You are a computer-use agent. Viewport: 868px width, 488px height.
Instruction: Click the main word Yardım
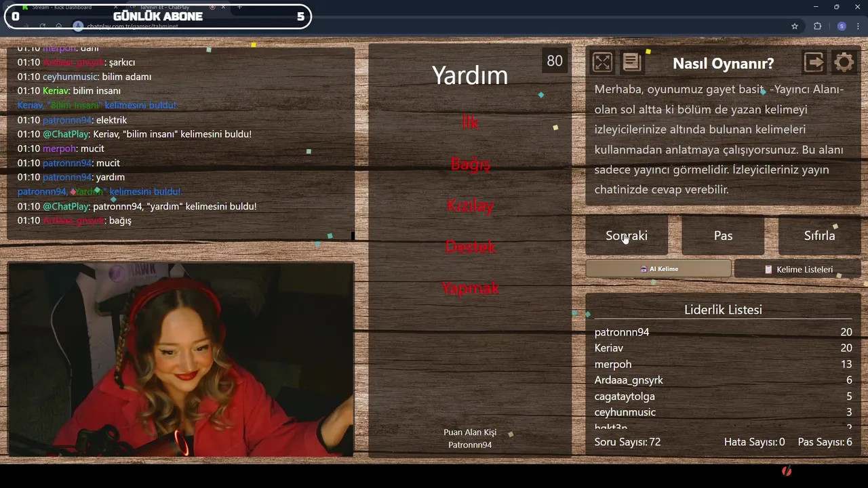tap(470, 75)
